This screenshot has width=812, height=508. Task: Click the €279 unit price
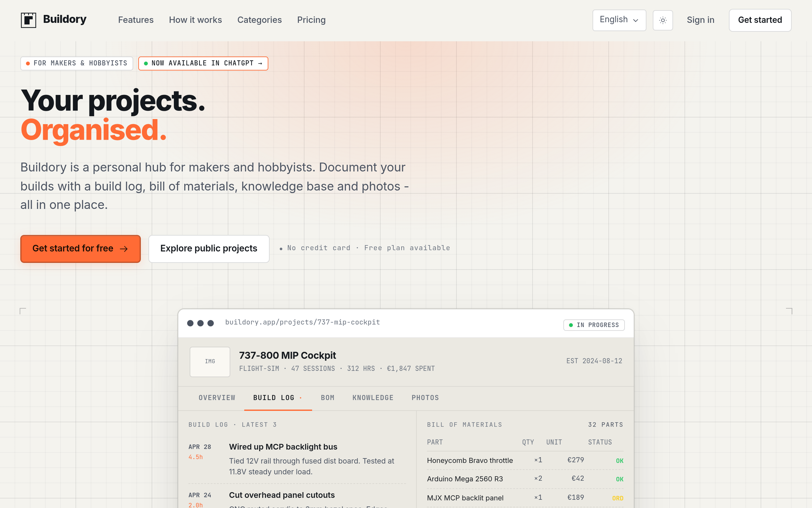point(575,460)
